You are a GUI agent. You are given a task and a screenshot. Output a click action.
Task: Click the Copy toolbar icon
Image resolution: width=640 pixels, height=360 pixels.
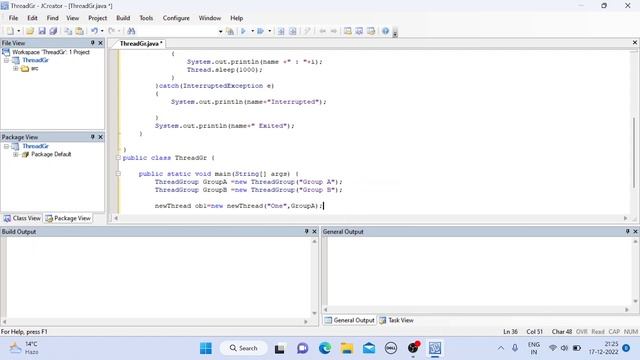click(x=68, y=31)
